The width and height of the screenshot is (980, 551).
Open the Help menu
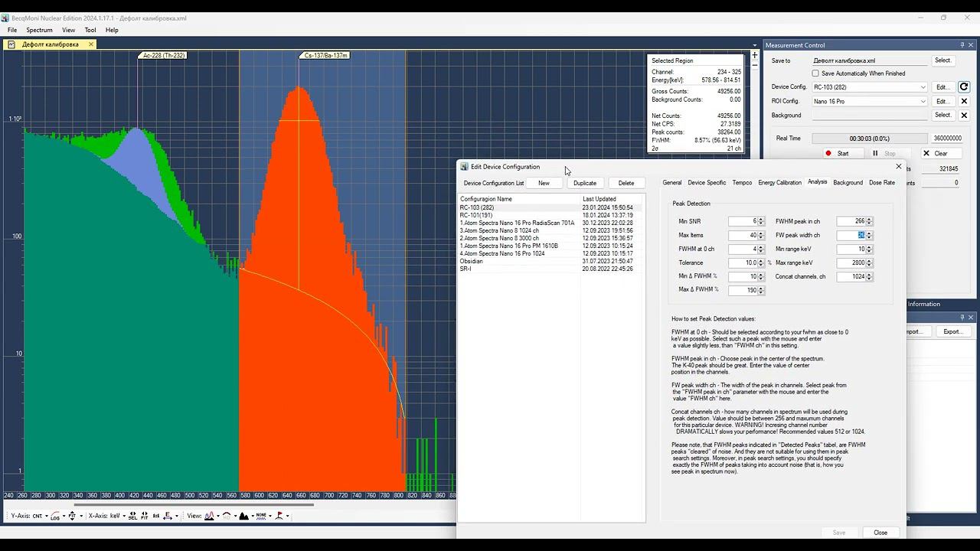coord(112,30)
